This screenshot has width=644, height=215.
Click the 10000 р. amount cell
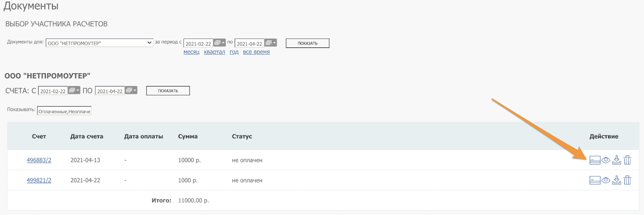pos(189,160)
